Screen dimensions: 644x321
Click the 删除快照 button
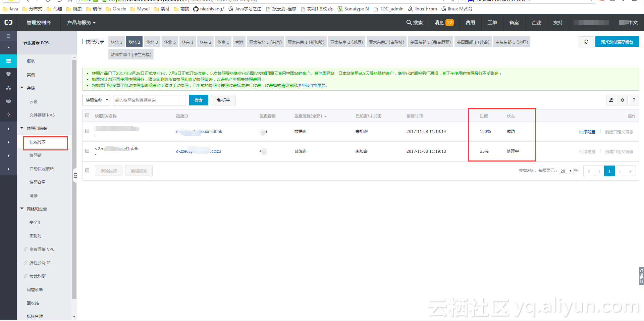point(109,171)
